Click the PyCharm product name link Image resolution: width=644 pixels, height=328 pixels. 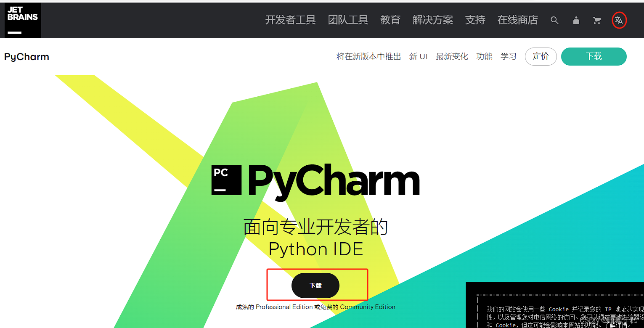(27, 57)
